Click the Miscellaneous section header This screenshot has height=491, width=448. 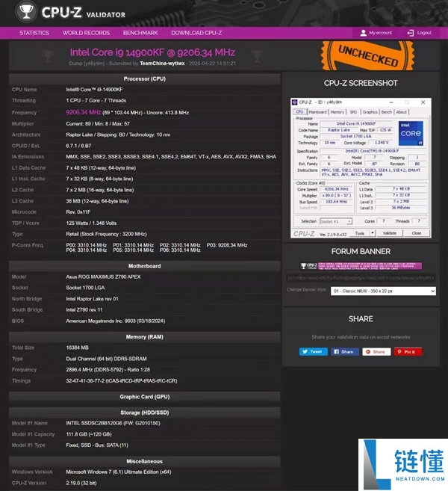(145, 462)
